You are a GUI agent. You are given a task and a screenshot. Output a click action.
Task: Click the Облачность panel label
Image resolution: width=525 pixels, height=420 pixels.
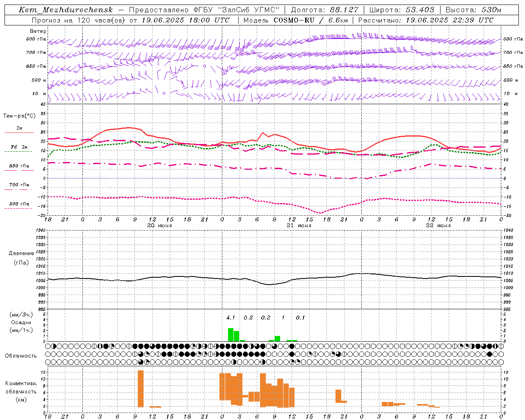tap(21, 356)
